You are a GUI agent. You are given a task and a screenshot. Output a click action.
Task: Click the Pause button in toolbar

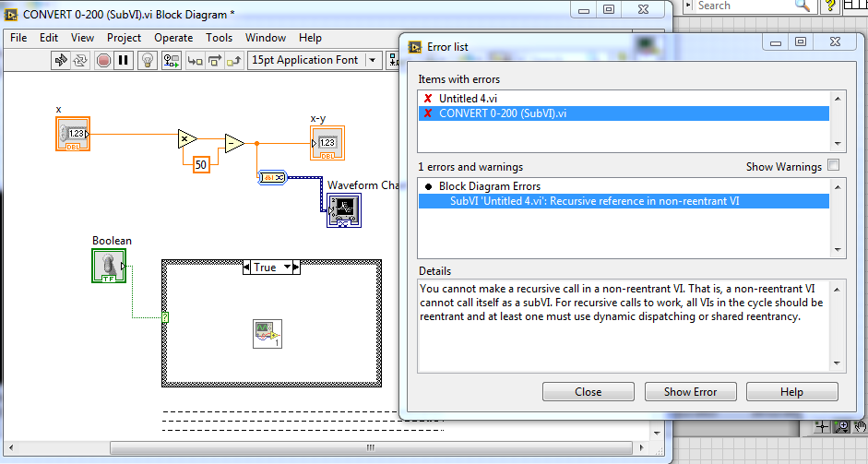point(124,60)
